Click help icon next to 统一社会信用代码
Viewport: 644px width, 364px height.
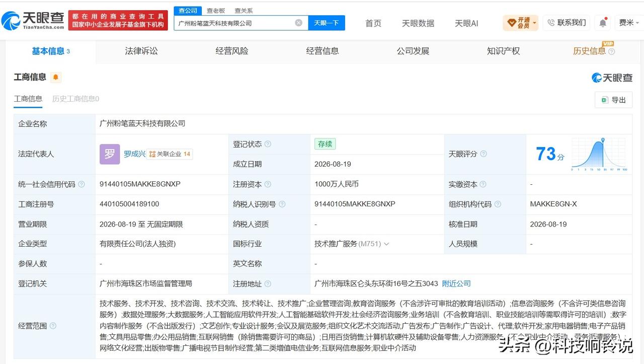(82, 184)
